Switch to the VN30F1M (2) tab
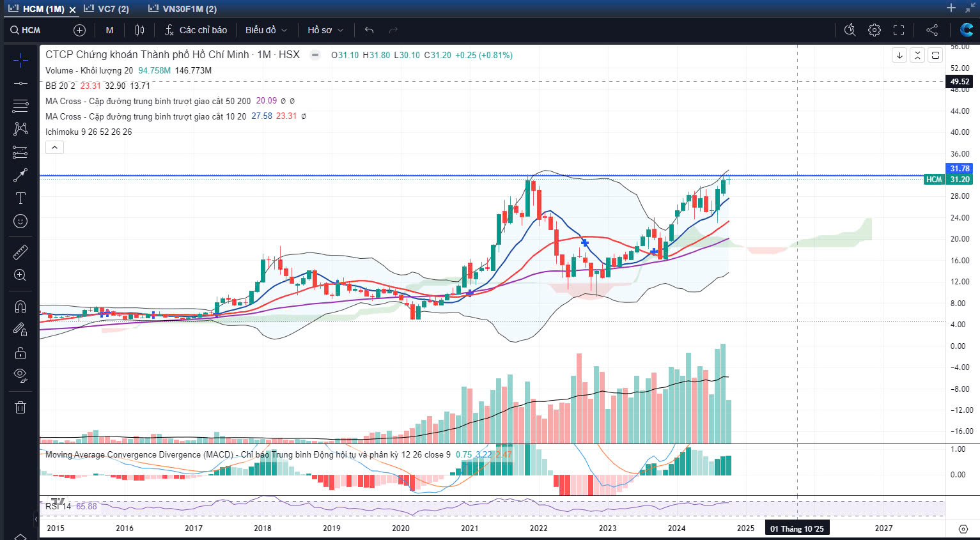The height and width of the screenshot is (540, 980). 182,9
